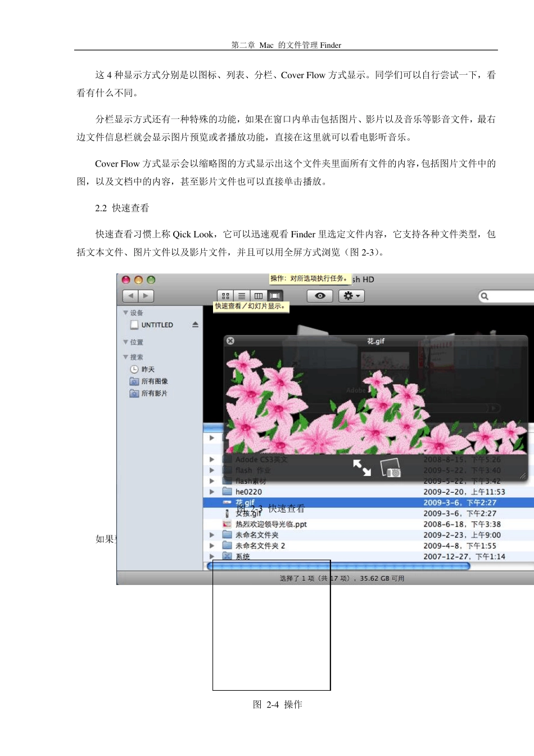Select the 花.gif file row

point(369,502)
